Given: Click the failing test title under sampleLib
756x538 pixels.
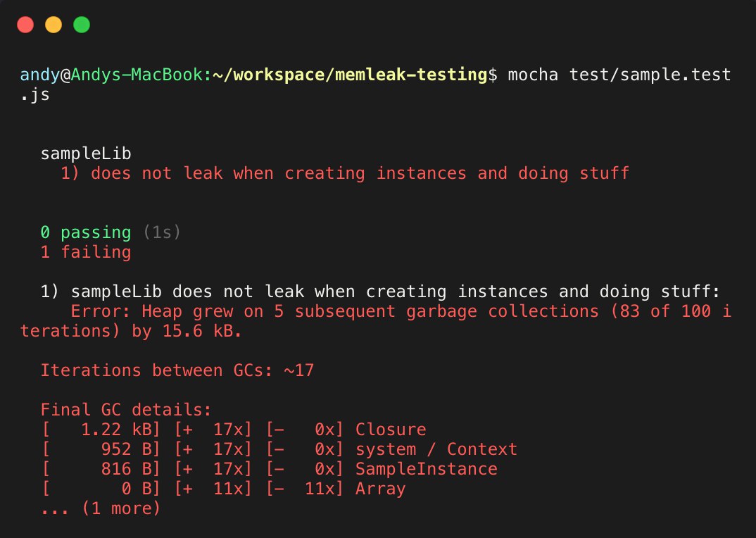Looking at the screenshot, I should (345, 173).
